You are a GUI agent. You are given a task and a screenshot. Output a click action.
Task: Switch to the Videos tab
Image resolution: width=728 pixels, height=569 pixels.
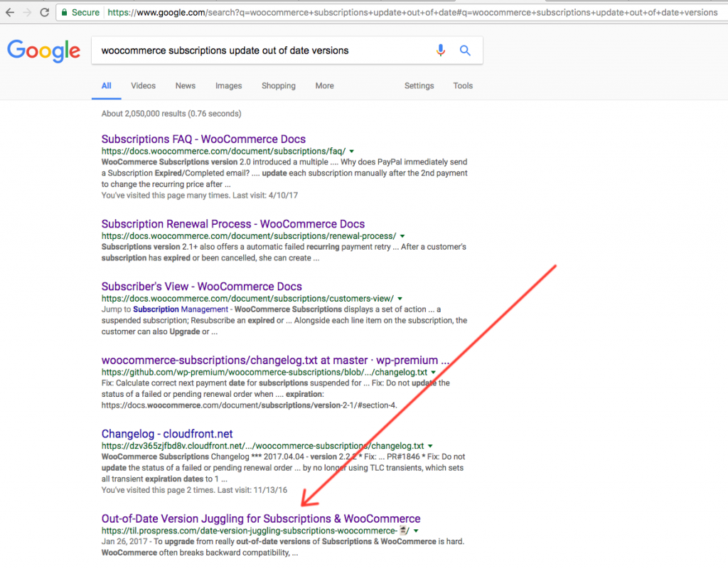143,86
